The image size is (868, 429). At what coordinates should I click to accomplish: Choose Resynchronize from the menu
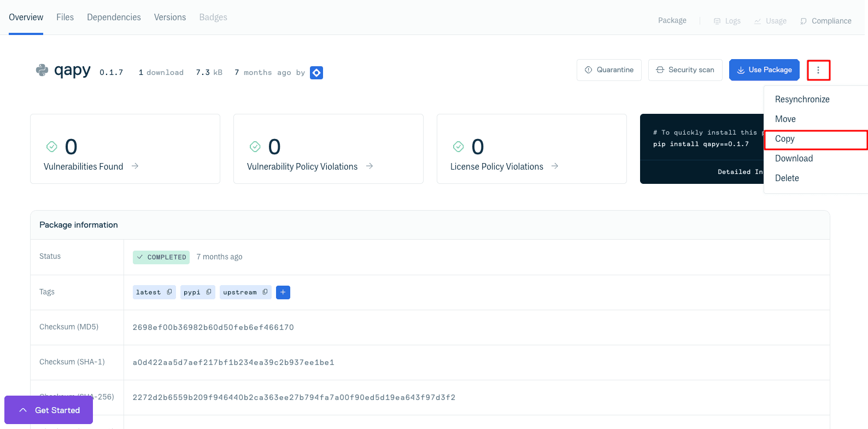802,99
